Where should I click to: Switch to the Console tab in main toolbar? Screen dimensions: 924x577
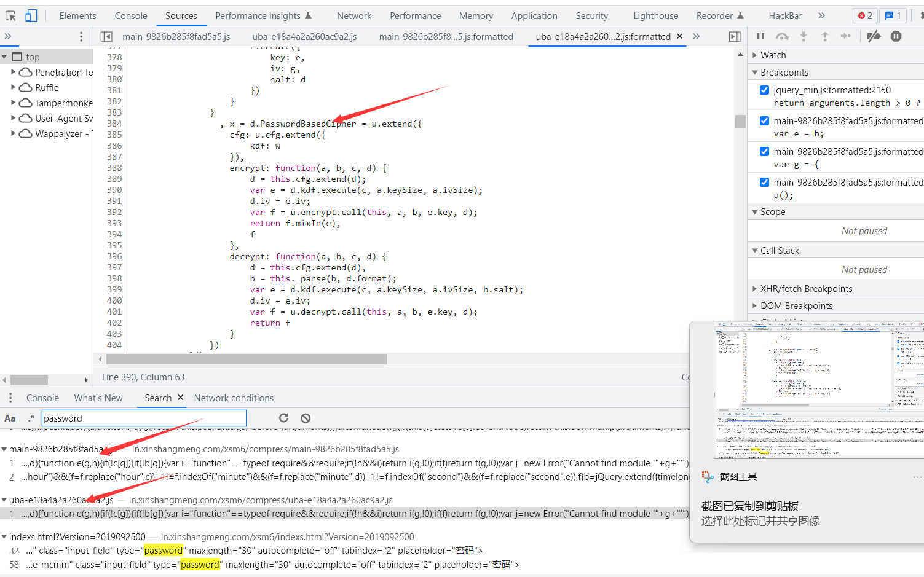click(x=131, y=15)
